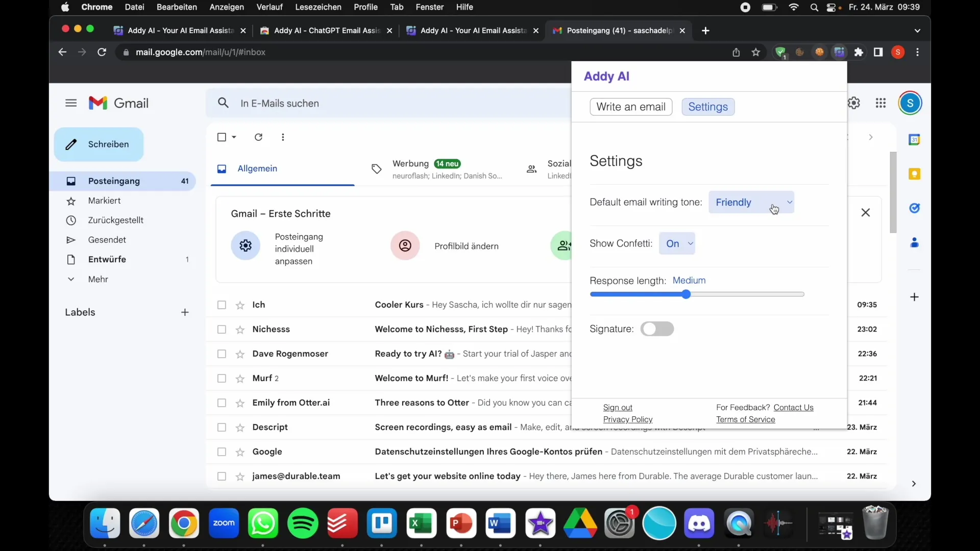Click the Gmail compose Schreiben button icon
The image size is (980, 551).
(70, 144)
